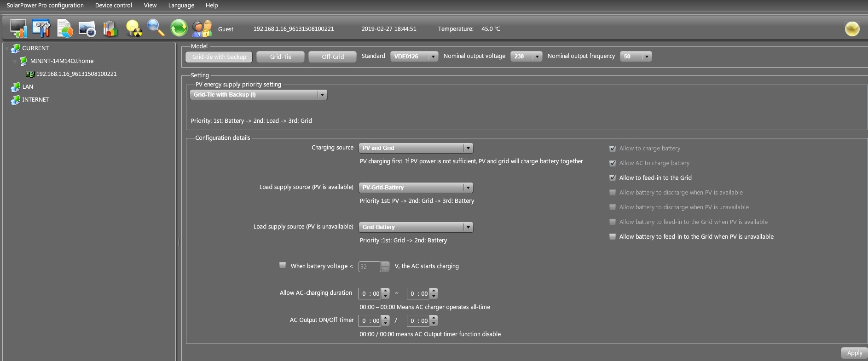The height and width of the screenshot is (361, 868).
Task: Toggle battery feed-in to Grid when PV available
Action: coord(612,222)
